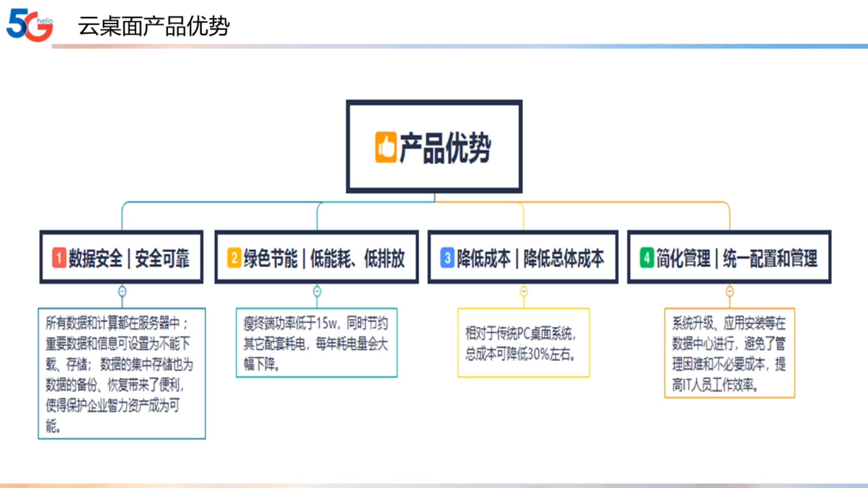Select the 绿色节能 | 低能耗、低排放 node

pos(316,257)
